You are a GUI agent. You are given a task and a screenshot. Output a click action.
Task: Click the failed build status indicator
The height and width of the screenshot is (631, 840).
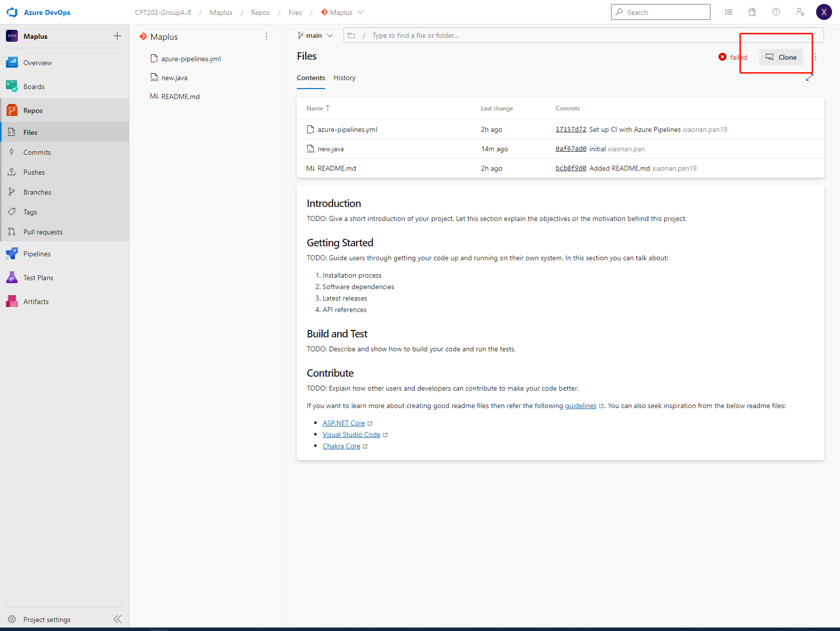pyautogui.click(x=732, y=57)
